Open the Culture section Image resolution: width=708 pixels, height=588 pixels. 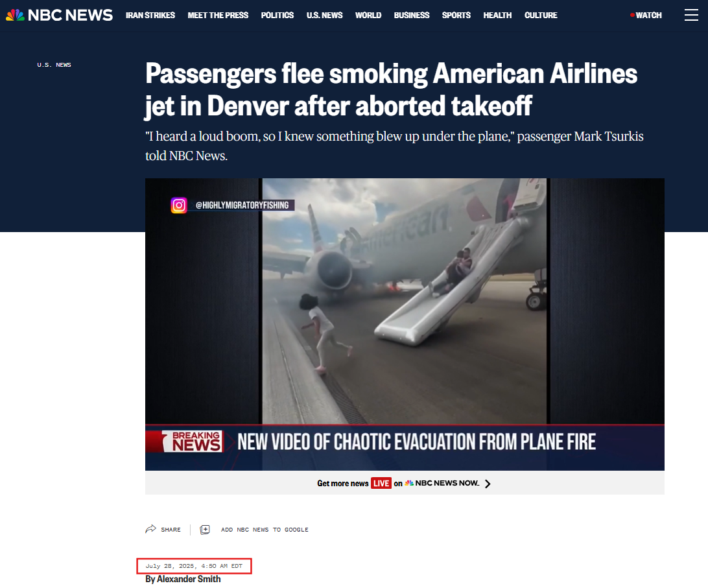(541, 16)
